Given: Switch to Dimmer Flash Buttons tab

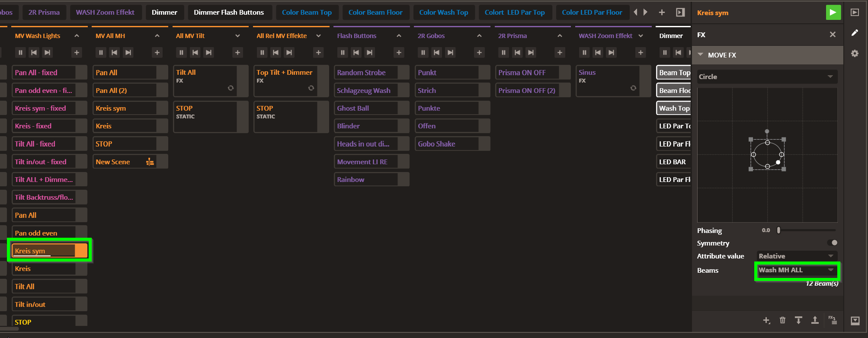Looking at the screenshot, I should 229,12.
